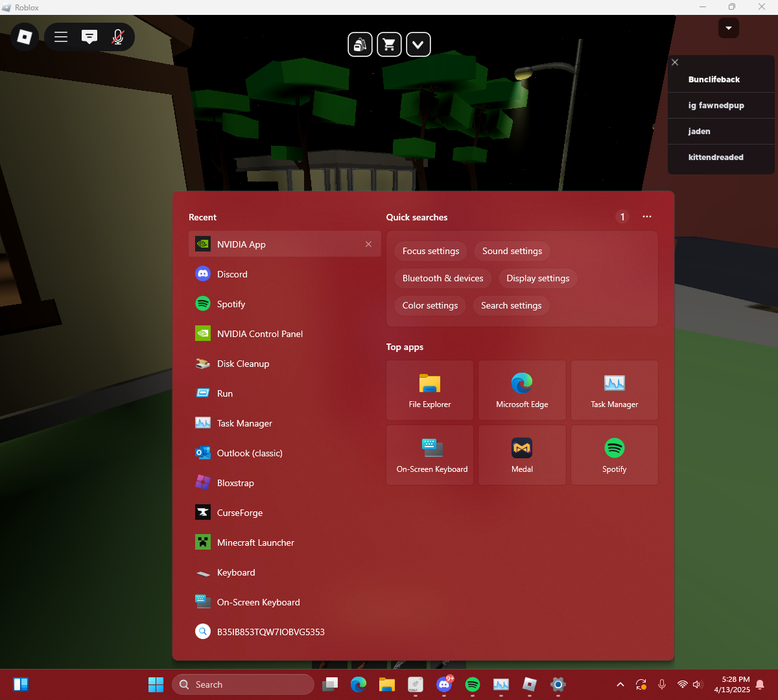Expand the chevron-down button in Roblox top bar
This screenshot has height=700, width=778.
point(418,45)
